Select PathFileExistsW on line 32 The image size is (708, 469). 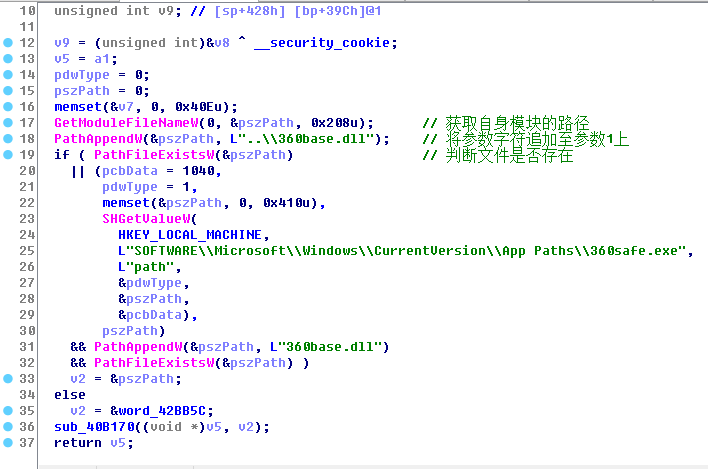(x=154, y=363)
